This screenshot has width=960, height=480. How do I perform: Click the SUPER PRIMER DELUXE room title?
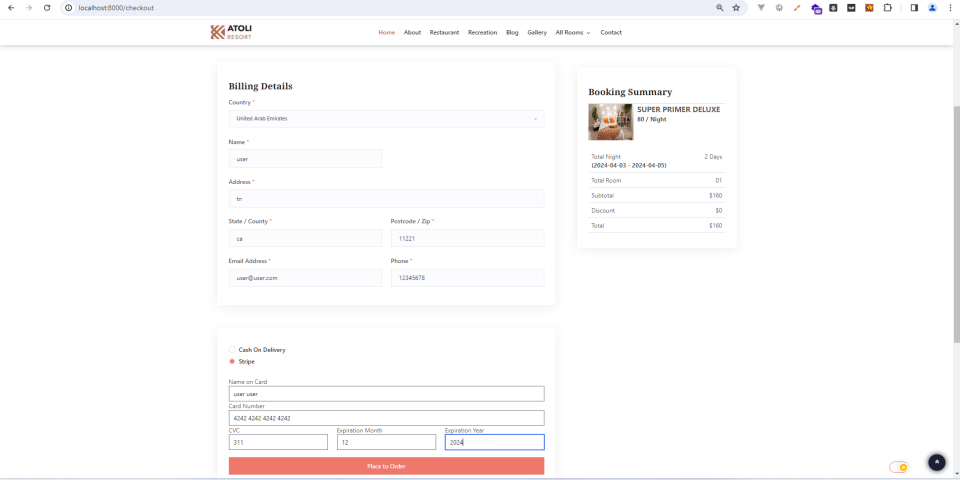[x=678, y=110]
